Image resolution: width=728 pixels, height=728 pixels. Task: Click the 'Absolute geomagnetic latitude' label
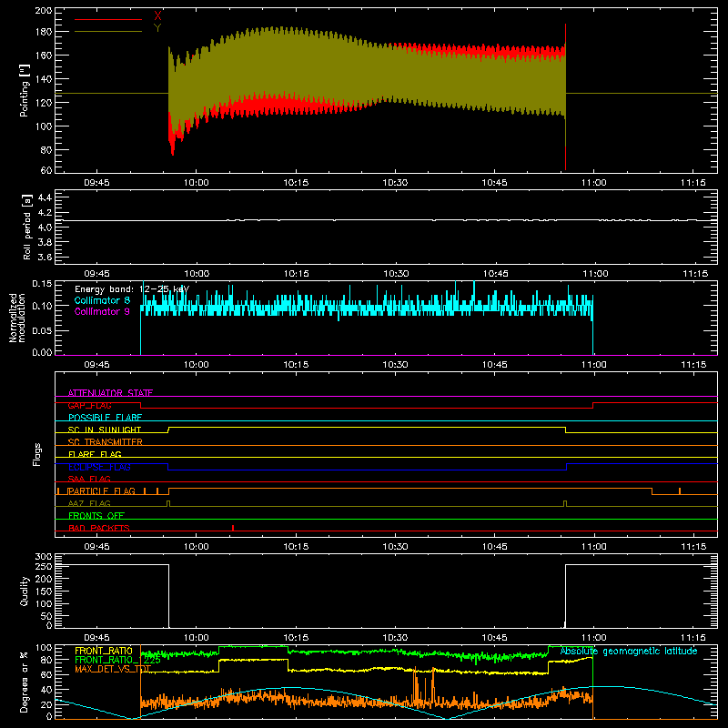tap(629, 651)
